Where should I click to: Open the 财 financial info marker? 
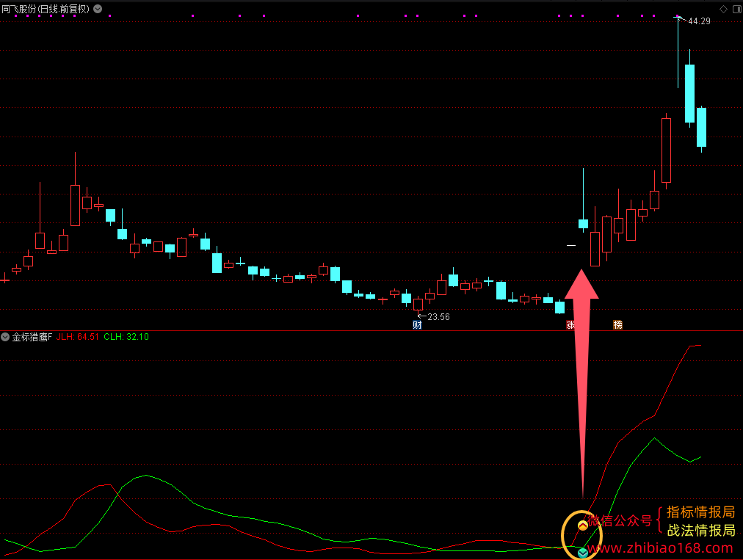417,324
